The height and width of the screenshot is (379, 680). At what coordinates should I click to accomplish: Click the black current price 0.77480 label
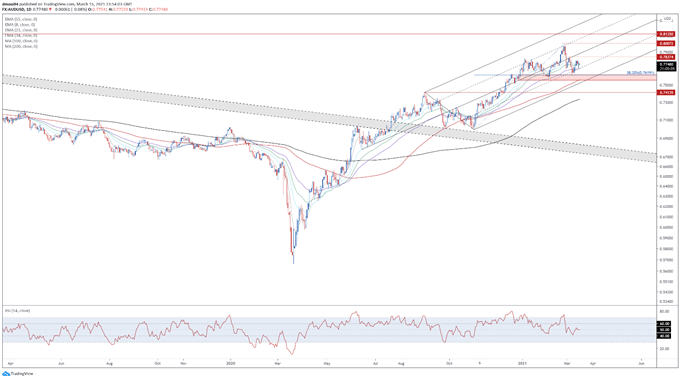coord(667,66)
